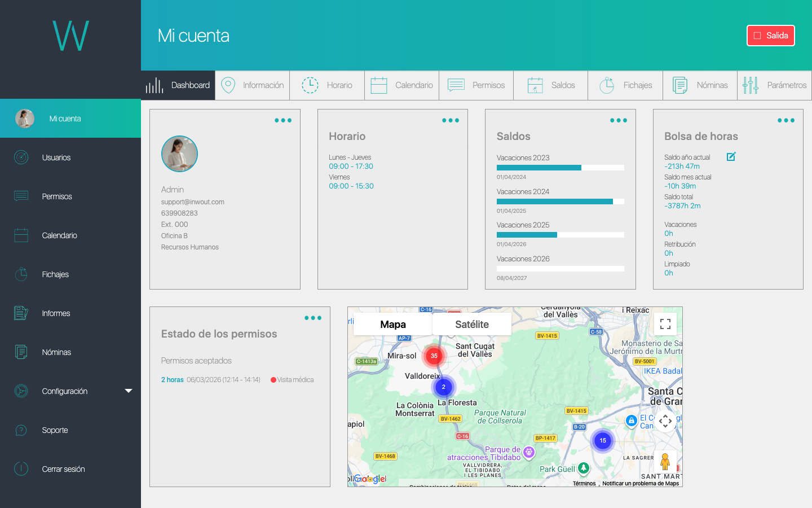Select the Dashboard tab
This screenshot has width=812, height=508.
178,85
